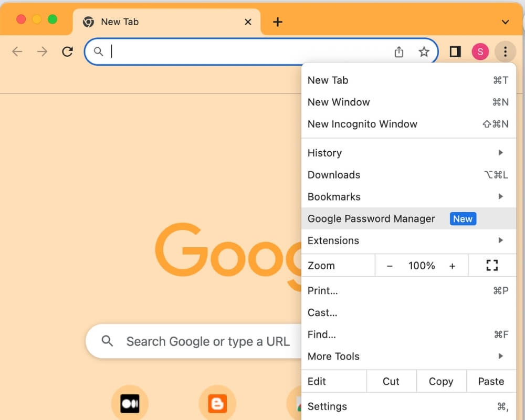Open the tab search chevron
Viewport: 525px width, 420px height.
[505, 22]
